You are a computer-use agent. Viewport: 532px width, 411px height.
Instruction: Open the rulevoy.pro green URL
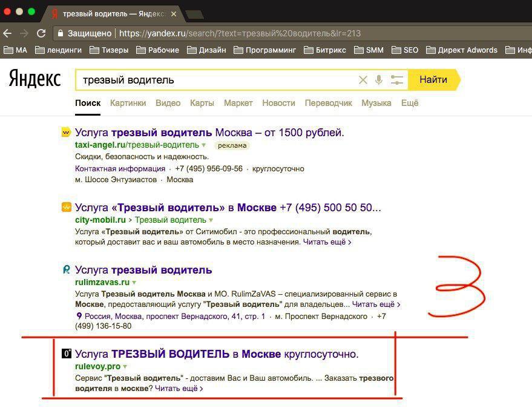click(x=97, y=367)
